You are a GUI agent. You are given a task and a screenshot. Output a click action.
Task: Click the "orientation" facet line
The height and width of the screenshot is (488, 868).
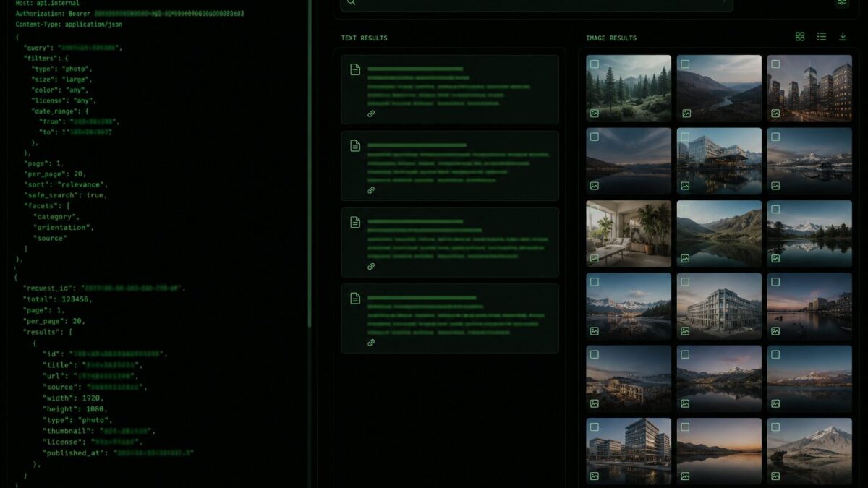(63, 228)
